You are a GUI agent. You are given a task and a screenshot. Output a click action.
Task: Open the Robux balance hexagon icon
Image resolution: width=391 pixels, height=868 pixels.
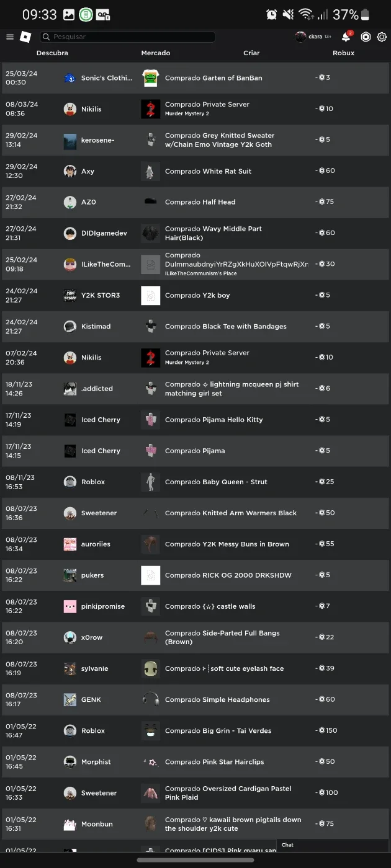[366, 37]
